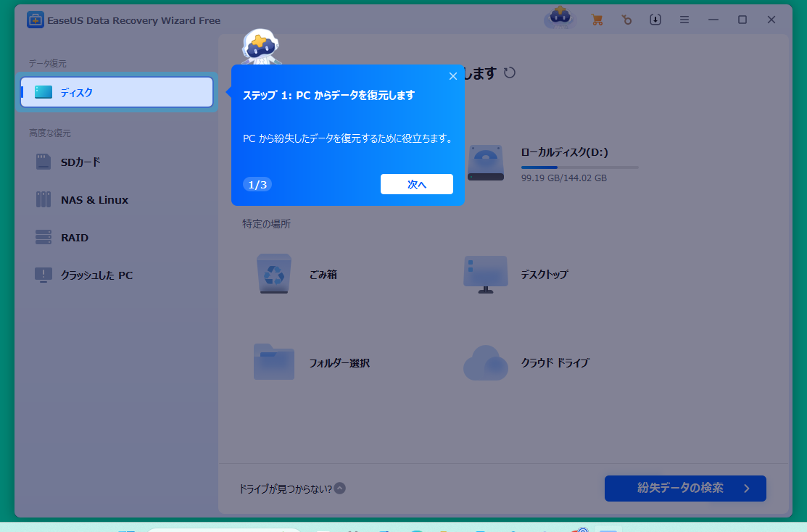The height and width of the screenshot is (532, 807).
Task: Select the クラウド ドライブ cloud icon
Action: click(486, 362)
